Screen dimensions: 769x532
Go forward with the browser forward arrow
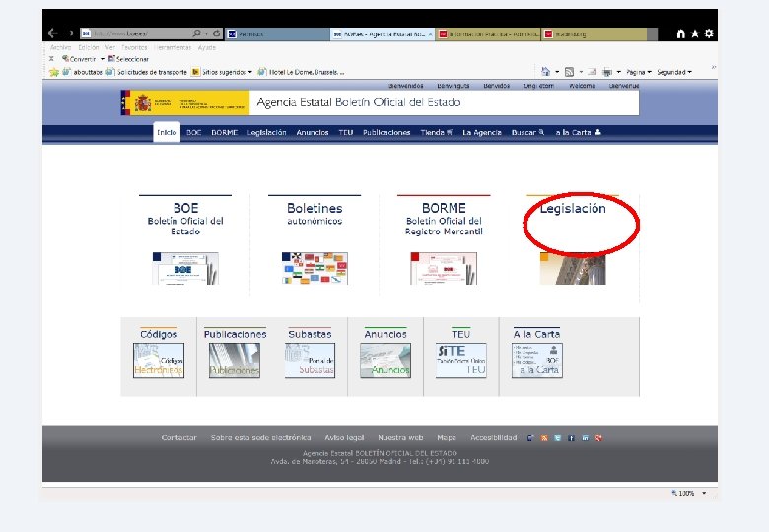(x=70, y=33)
